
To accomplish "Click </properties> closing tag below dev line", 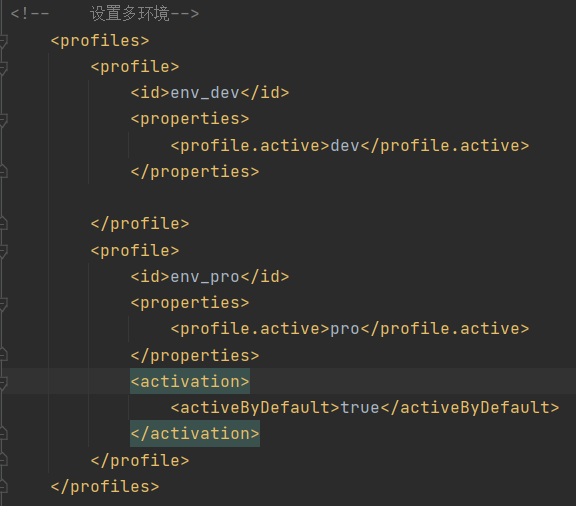I will [x=195, y=172].
